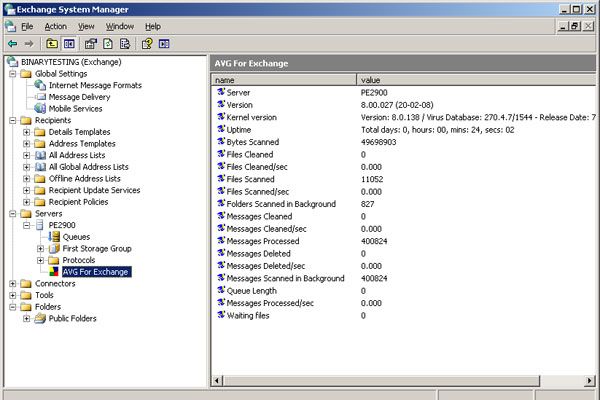Click the horizontal scrollbar thumb
Viewport: 600px width, 400px height.
[x=381, y=380]
